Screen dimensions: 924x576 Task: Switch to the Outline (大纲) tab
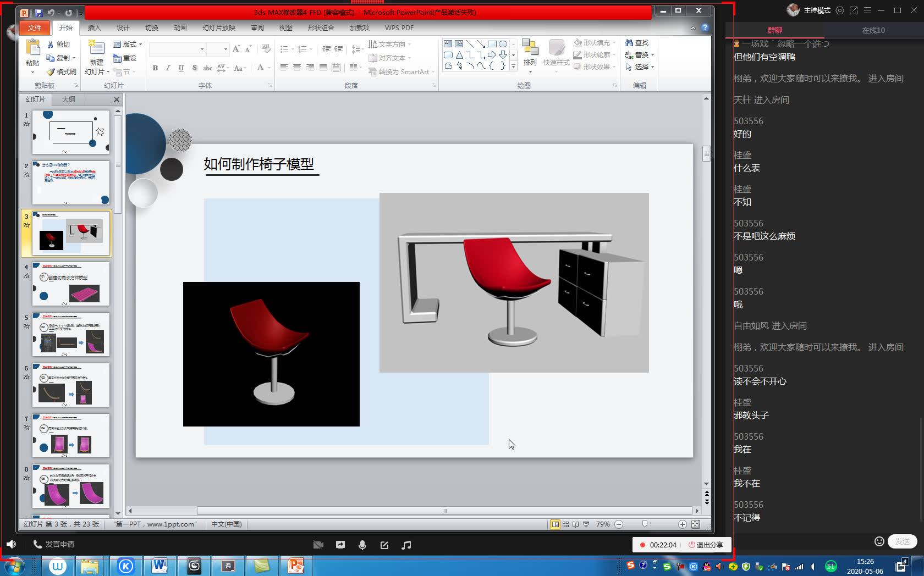tap(68, 99)
